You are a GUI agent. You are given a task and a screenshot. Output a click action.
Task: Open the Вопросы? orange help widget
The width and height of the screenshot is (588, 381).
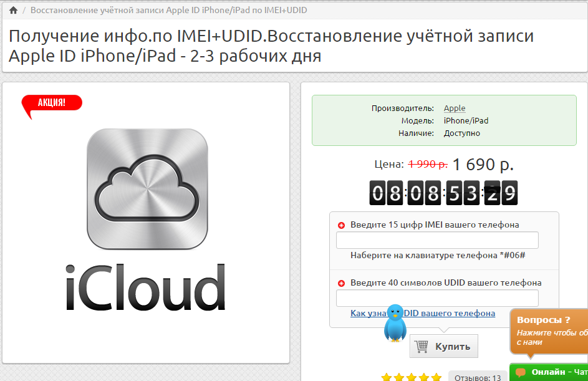[x=549, y=330]
